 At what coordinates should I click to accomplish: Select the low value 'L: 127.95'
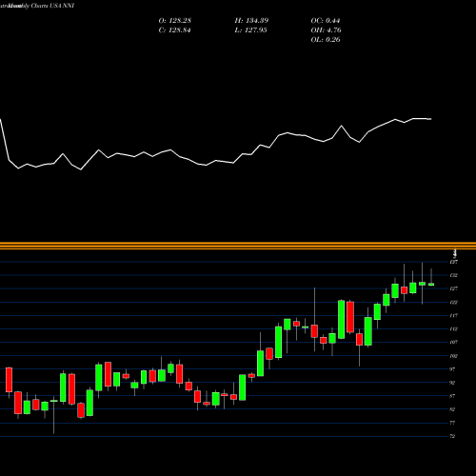(x=250, y=30)
